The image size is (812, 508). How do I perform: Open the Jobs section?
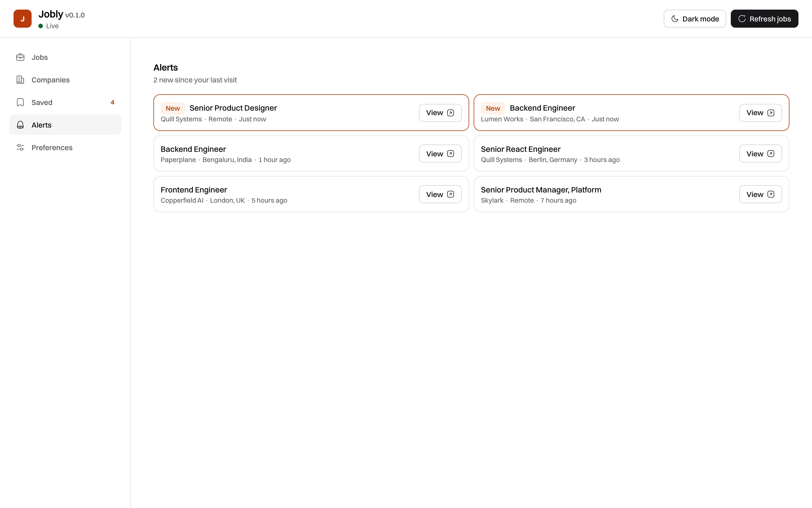(65, 57)
